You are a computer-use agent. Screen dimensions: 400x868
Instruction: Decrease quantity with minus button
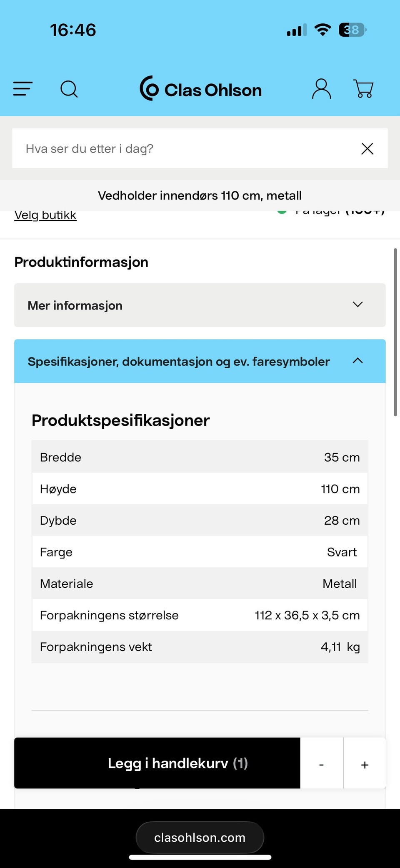tap(321, 764)
